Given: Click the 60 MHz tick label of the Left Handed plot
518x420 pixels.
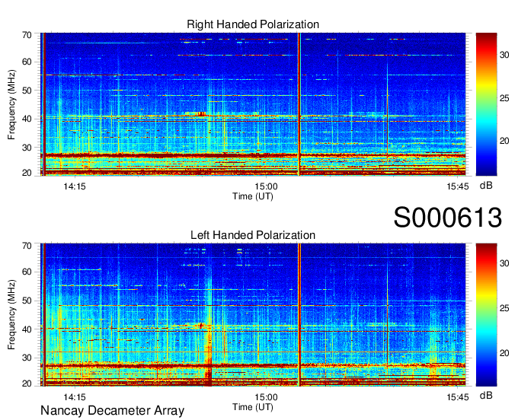Looking at the screenshot, I should 27,272.
